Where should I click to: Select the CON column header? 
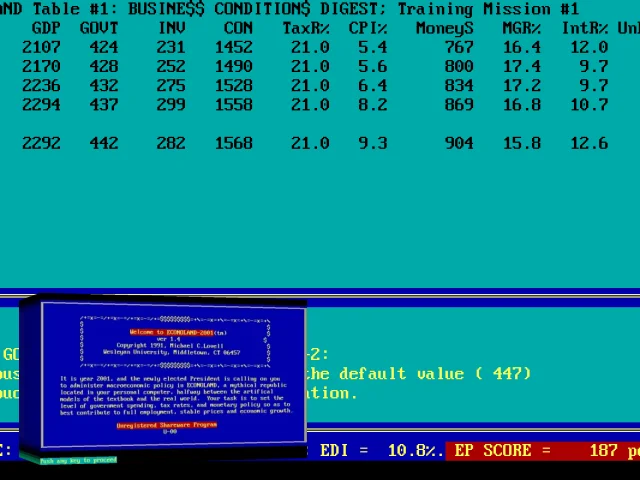238,28
